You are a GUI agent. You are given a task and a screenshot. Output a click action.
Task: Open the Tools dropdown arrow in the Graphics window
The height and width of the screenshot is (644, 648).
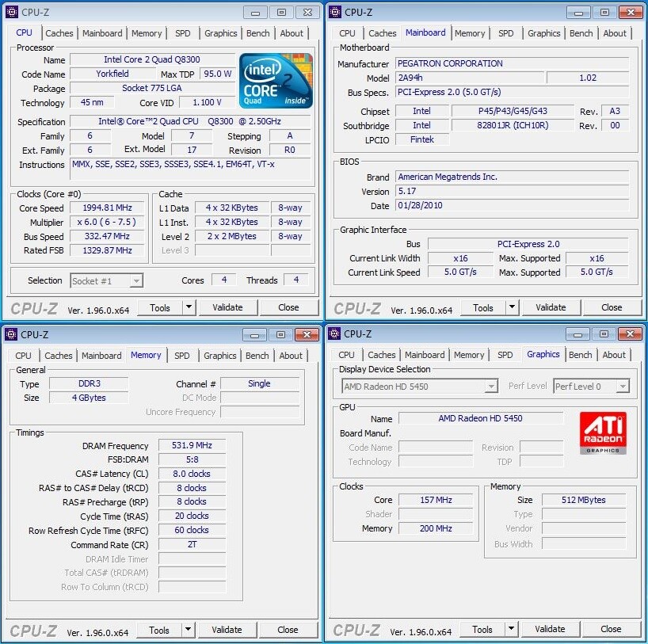pos(511,629)
